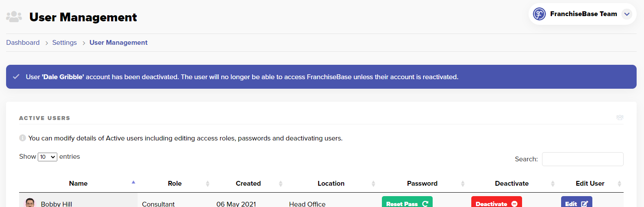Edit user Bobby Hill
This screenshot has width=644, height=207.
tap(576, 203)
